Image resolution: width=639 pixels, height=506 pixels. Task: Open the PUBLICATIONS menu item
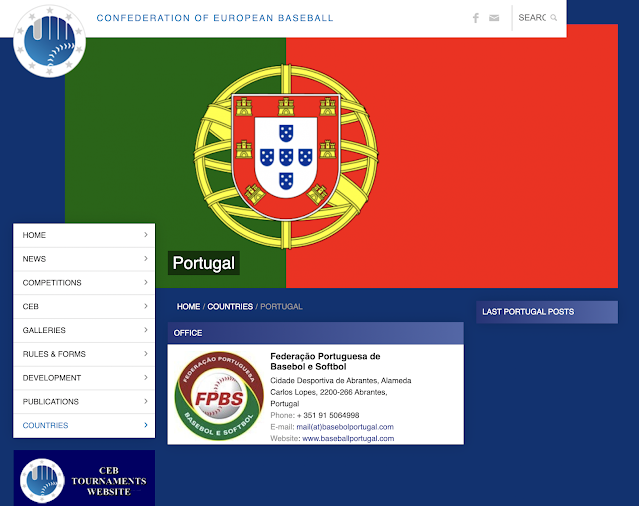point(84,401)
